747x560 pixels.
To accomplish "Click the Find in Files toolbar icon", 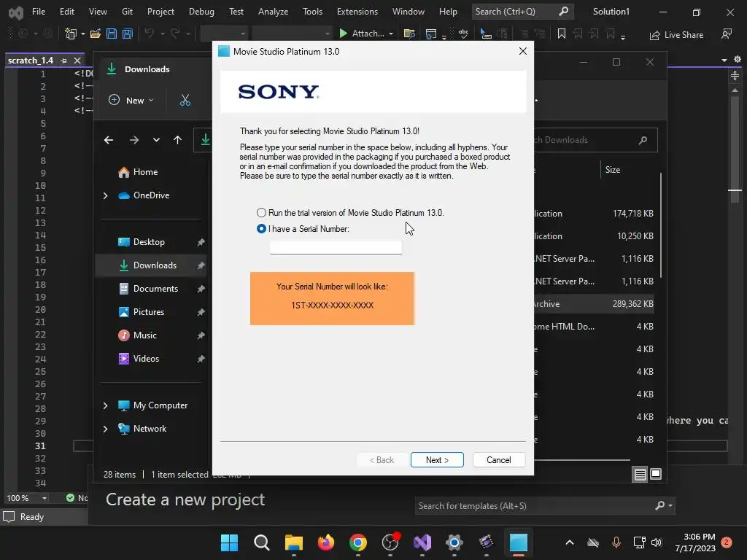I will tap(409, 34).
